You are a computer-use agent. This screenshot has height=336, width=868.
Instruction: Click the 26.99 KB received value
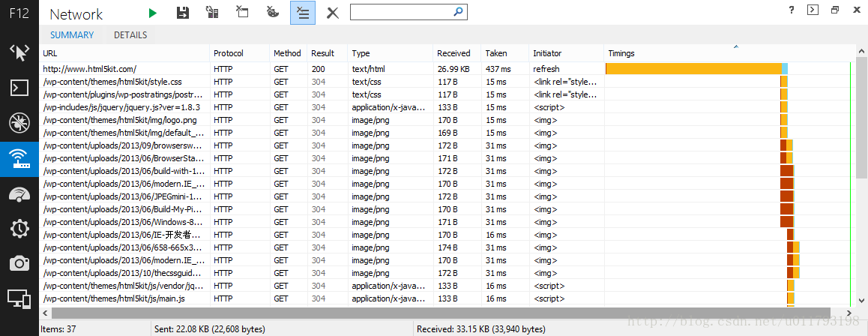point(453,69)
